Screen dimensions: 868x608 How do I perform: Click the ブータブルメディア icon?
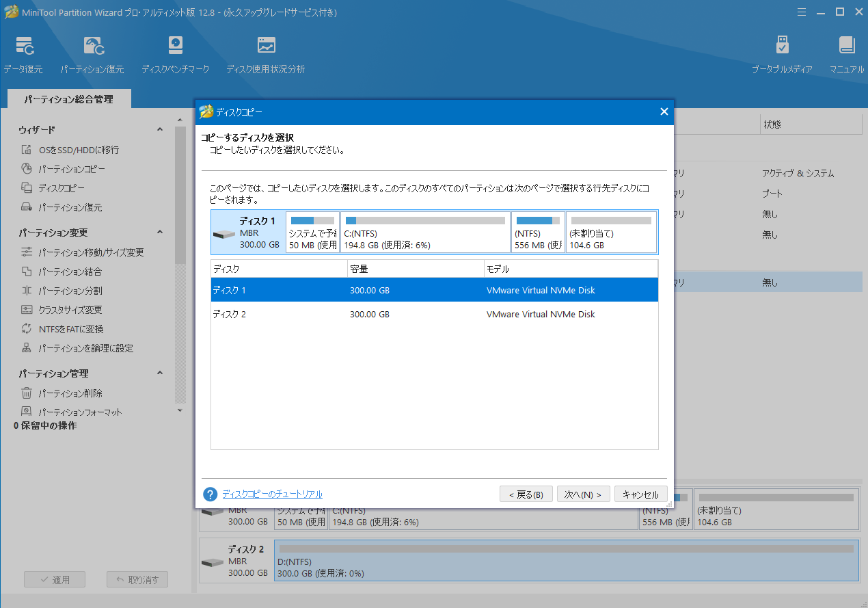click(x=782, y=53)
